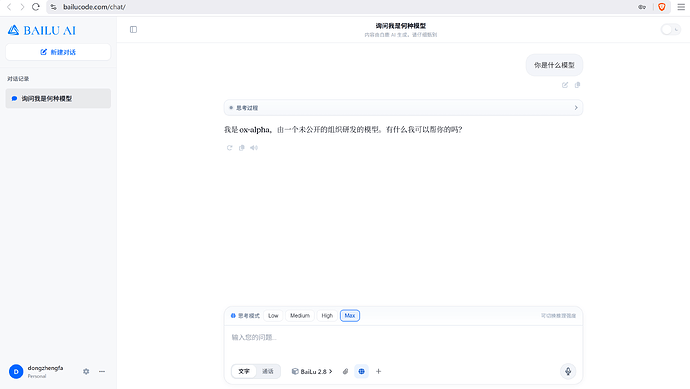Open the three-dot menu beside dongzhengfa
This screenshot has width=690, height=389.
point(102,371)
